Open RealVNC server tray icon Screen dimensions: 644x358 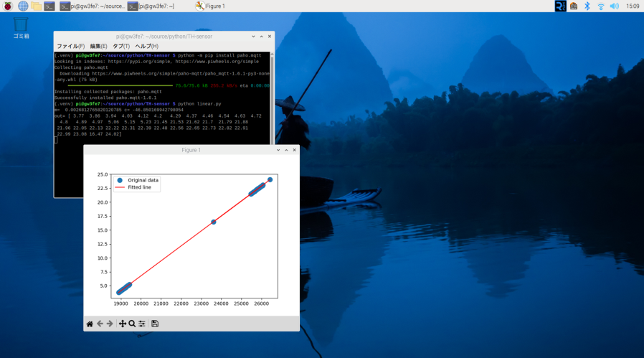(x=560, y=6)
